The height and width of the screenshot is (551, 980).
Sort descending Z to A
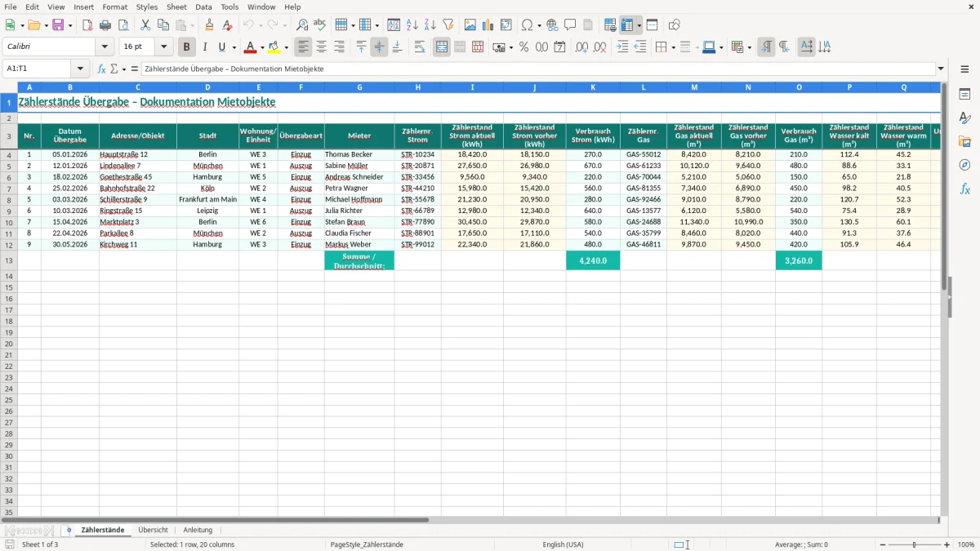[x=430, y=24]
